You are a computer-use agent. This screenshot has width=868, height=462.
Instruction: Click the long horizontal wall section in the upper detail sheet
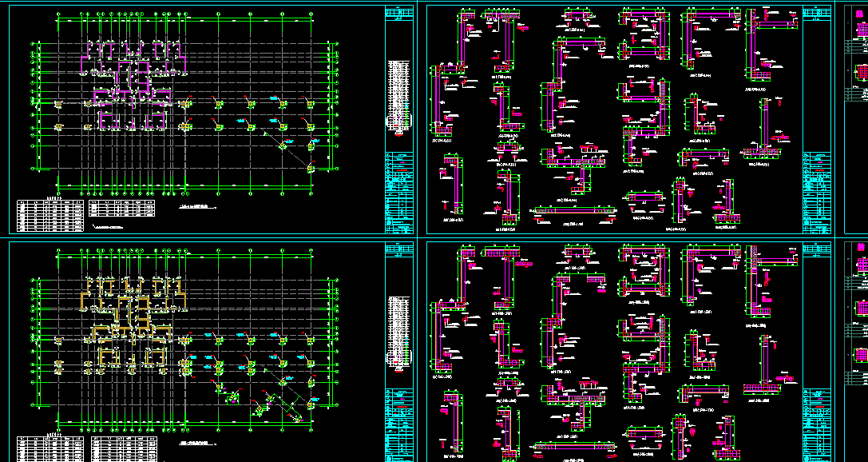pos(574,210)
